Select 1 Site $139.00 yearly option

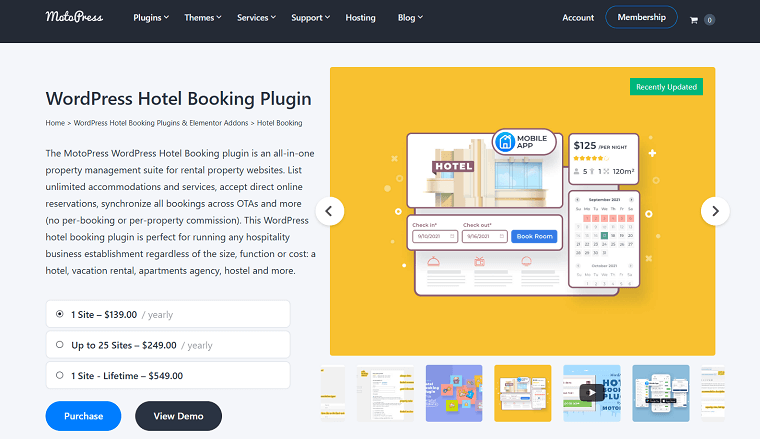(x=168, y=314)
